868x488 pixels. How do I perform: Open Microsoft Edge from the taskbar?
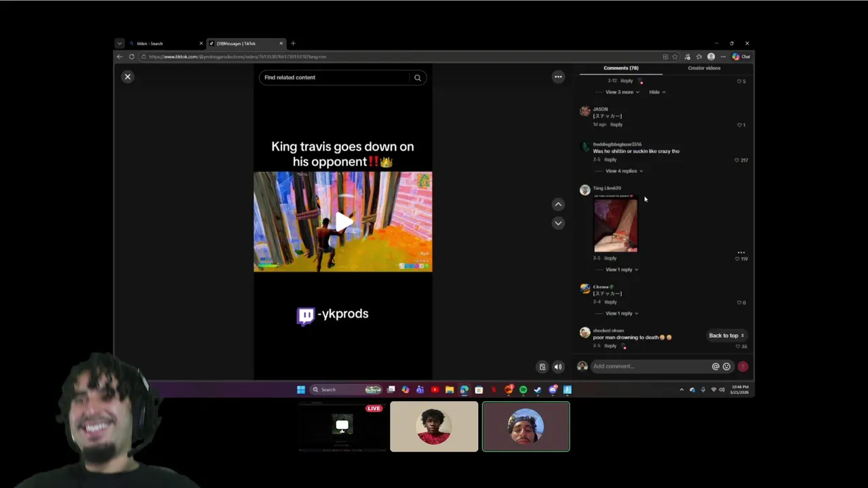(x=464, y=390)
